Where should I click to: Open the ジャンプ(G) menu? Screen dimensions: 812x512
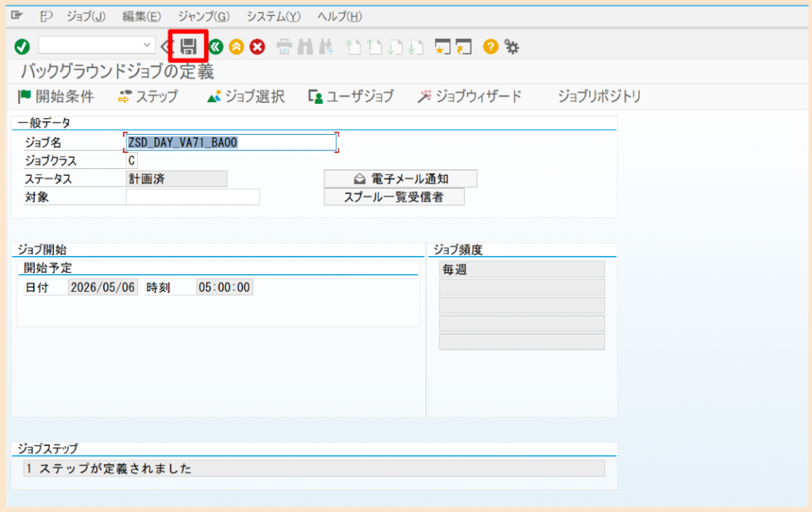coord(204,17)
